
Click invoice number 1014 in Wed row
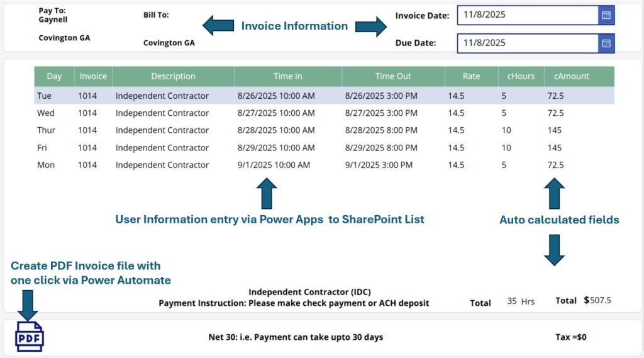point(87,113)
